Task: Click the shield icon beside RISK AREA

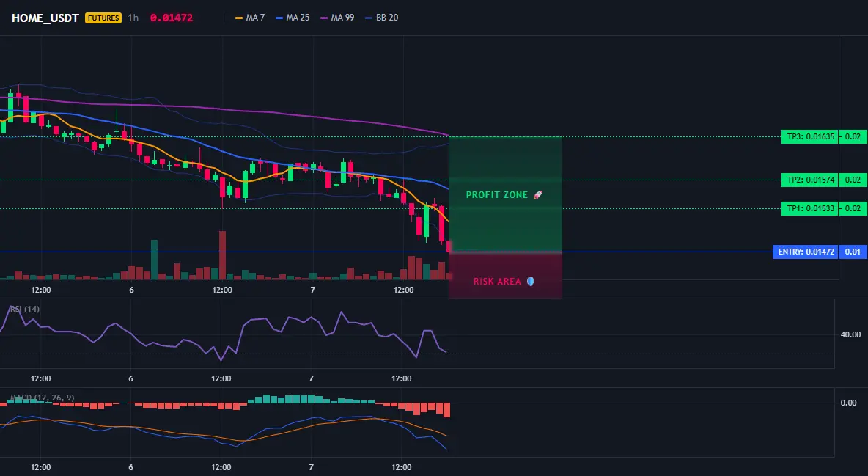Action: coord(530,282)
